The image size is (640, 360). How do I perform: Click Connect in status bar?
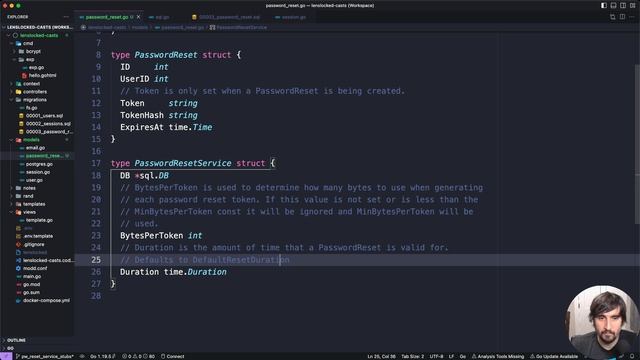pyautogui.click(x=173, y=356)
